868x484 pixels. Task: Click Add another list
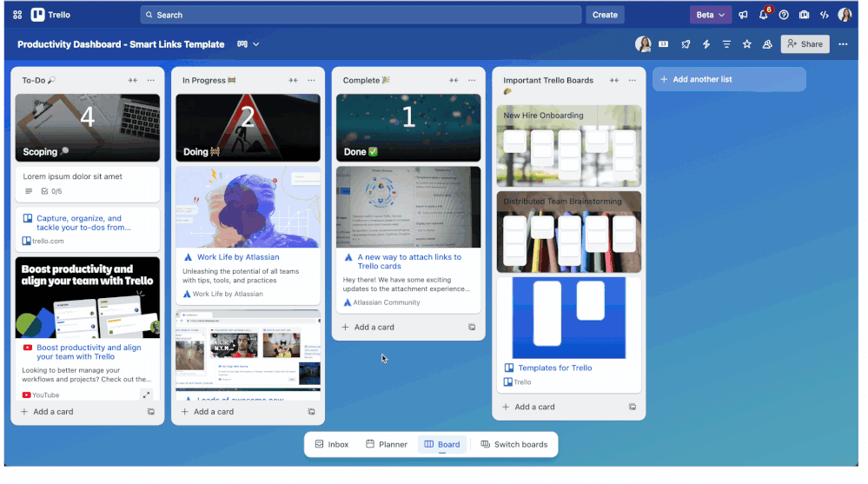click(x=729, y=79)
